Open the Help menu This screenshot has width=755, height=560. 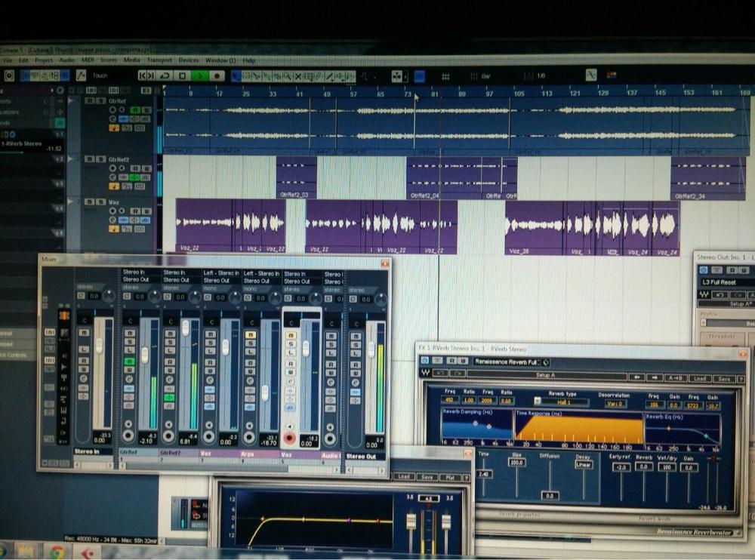click(249, 60)
